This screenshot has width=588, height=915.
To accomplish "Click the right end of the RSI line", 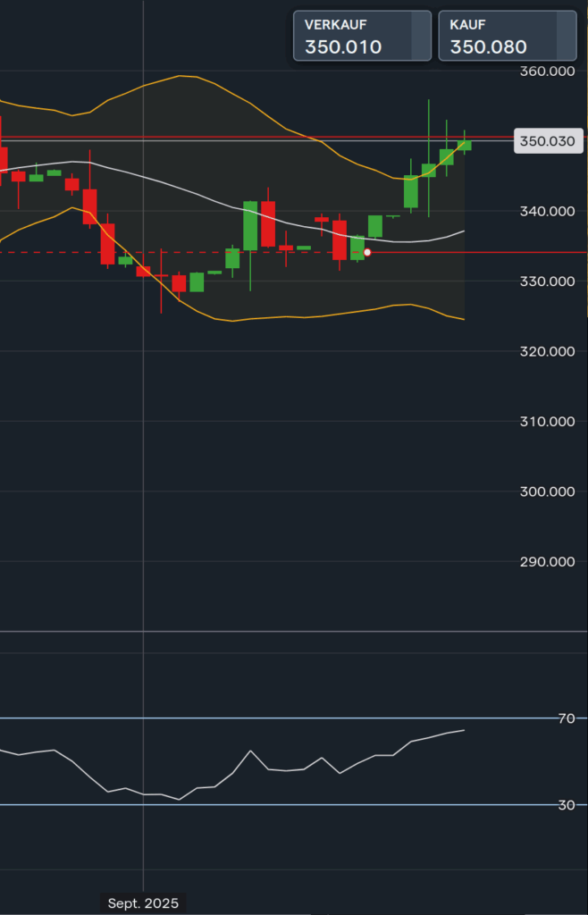I will (x=464, y=730).
